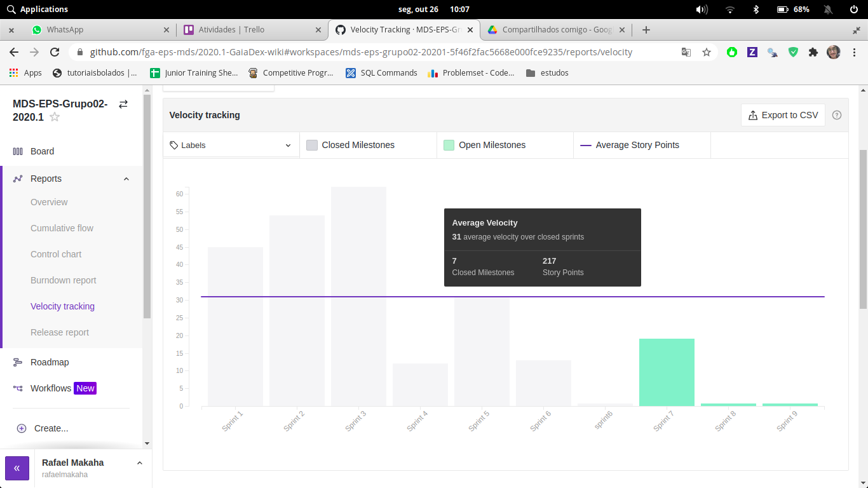Click the Zotero Z extension icon
This screenshot has height=488, width=868.
click(x=752, y=52)
